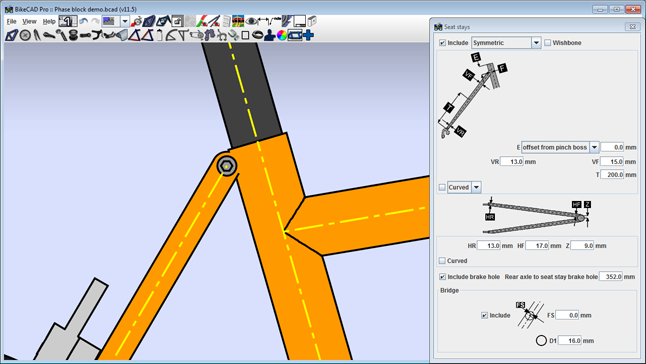Click the tire tread tracks icon
Viewport: 646px width, 364px height.
[x=287, y=21]
